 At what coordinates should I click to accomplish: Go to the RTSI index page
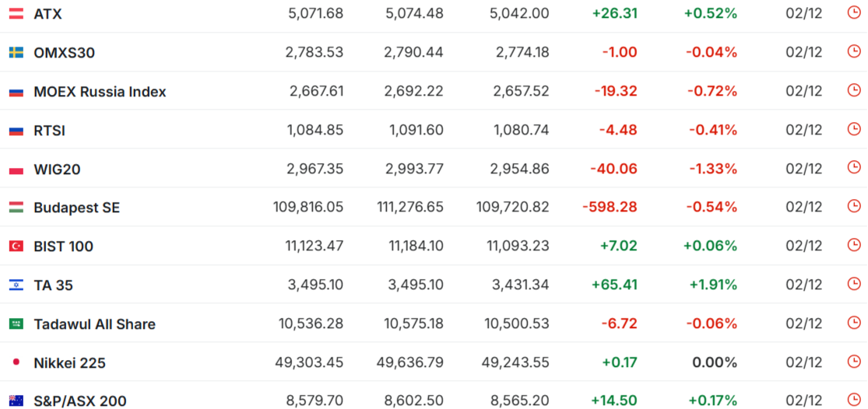(x=49, y=131)
